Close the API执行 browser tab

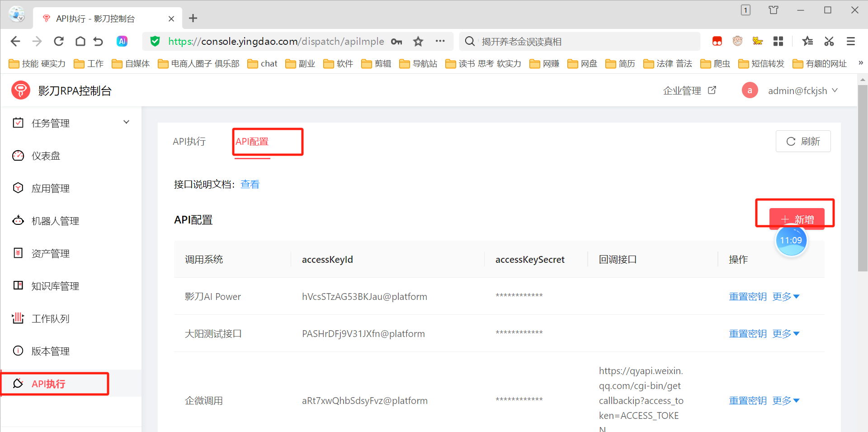coord(171,19)
